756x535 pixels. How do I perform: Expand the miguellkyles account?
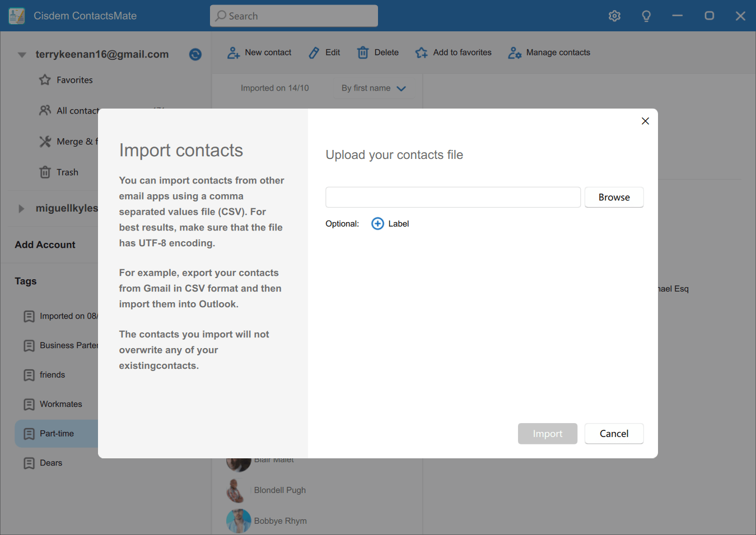click(21, 209)
